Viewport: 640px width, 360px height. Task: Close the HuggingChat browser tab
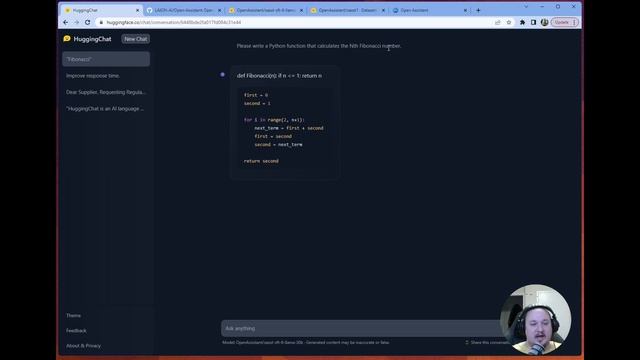137,10
